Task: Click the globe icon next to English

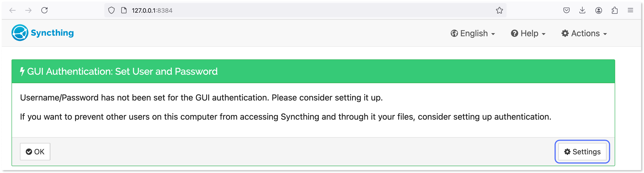Action: (x=454, y=33)
